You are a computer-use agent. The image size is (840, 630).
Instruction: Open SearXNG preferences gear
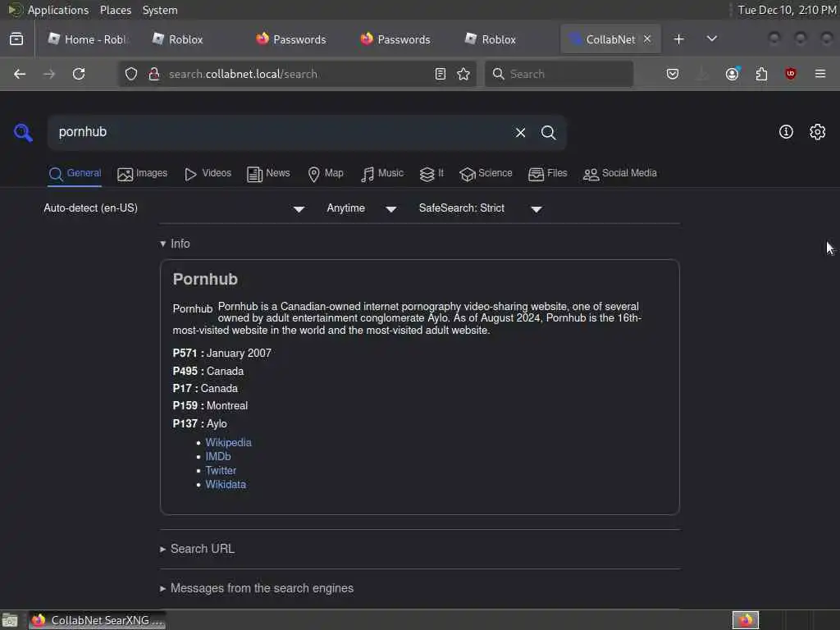tap(818, 132)
